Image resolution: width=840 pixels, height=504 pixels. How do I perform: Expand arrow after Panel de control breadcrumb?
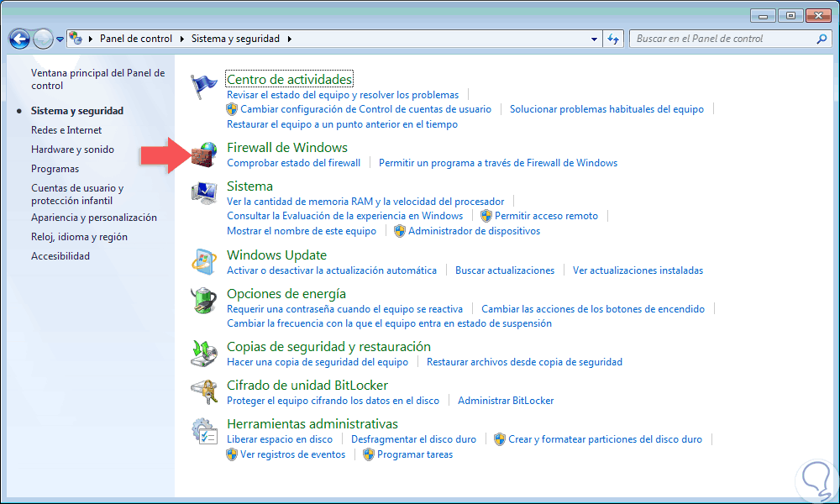pos(182,39)
